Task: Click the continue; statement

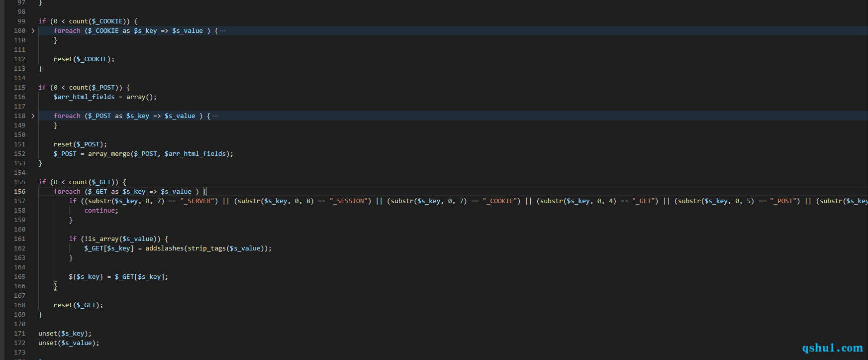Action: [x=101, y=211]
